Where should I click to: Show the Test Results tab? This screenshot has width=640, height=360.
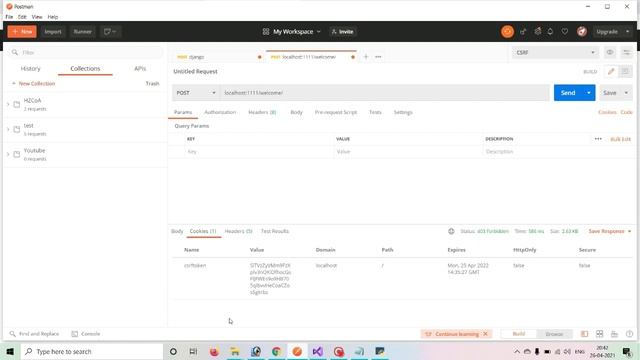coord(275,231)
